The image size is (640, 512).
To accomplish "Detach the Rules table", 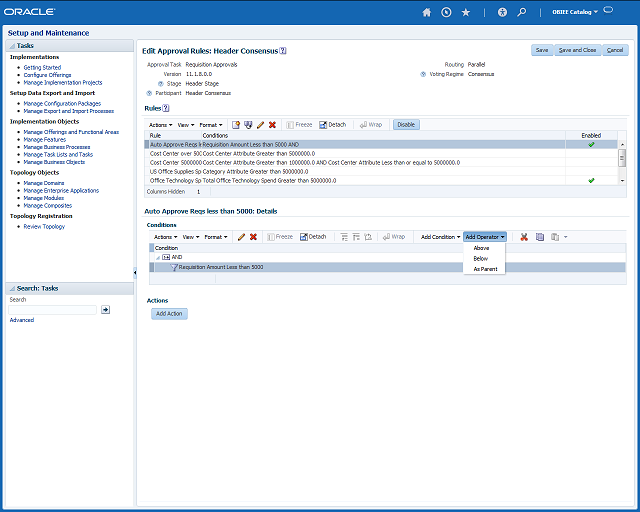I will pos(333,125).
